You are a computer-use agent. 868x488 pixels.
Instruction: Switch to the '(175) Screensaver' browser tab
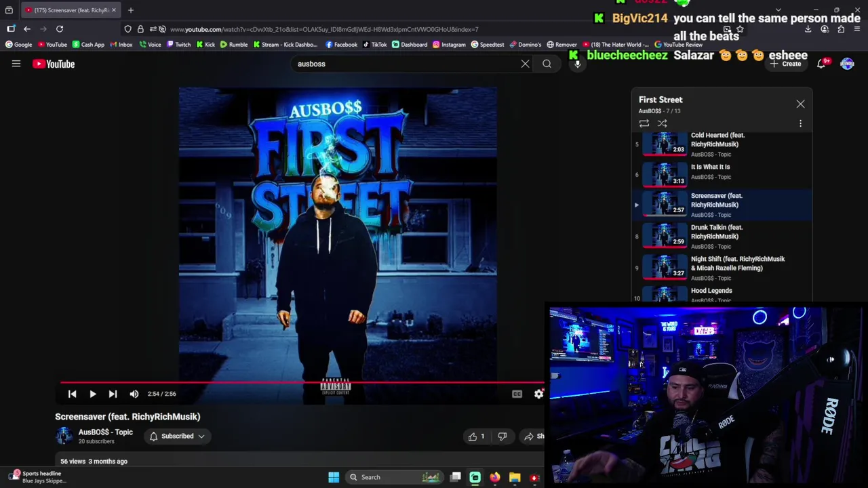click(x=71, y=10)
